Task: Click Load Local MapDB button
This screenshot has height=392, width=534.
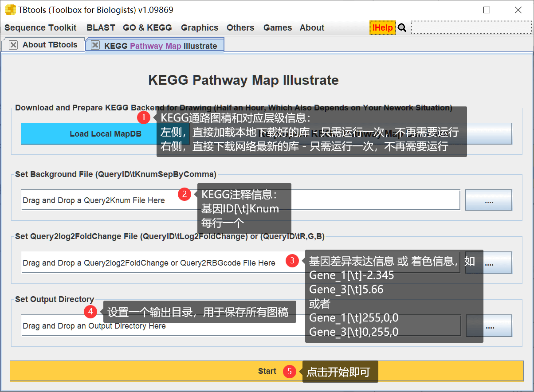Action: pos(106,133)
